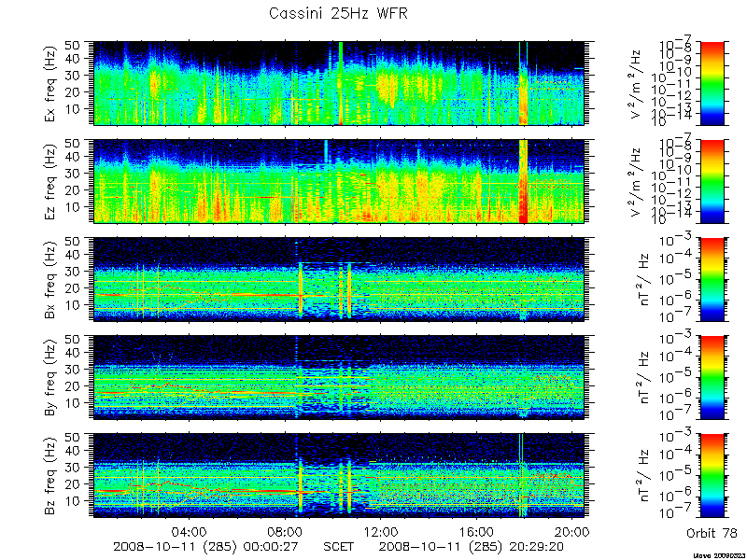Click the 20:00 time axis label
This screenshot has height=560, width=747.
tap(572, 531)
